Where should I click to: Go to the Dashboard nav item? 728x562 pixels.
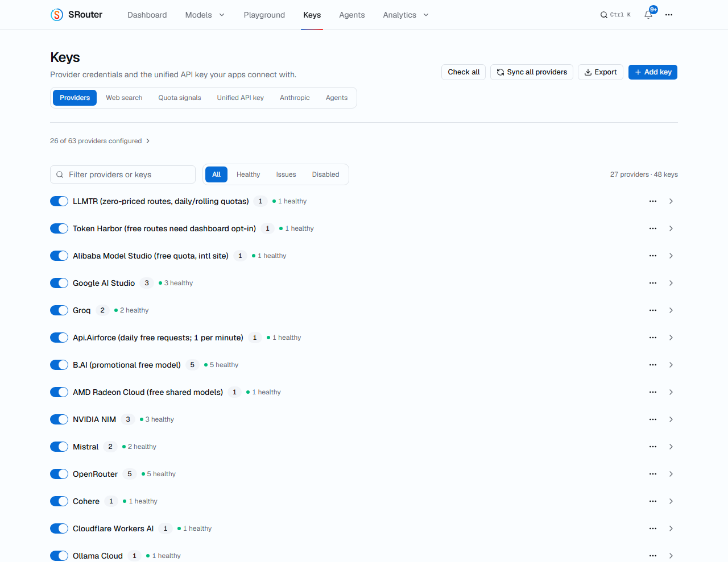tap(147, 15)
